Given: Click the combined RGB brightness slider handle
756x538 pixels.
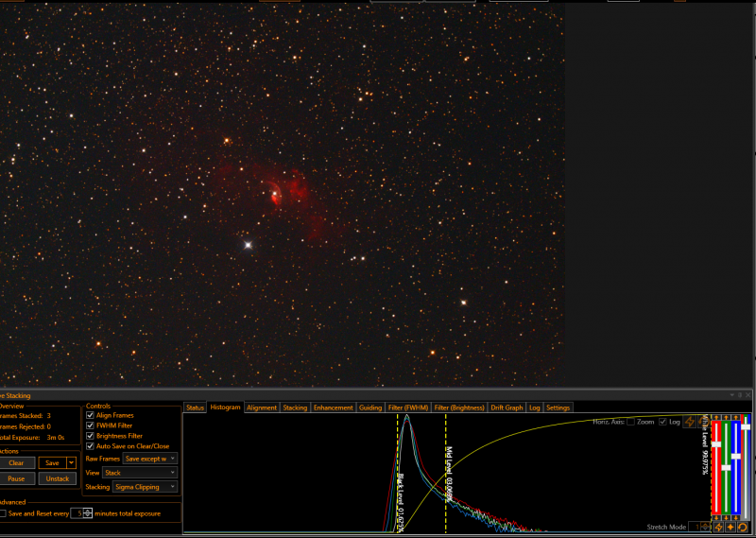Looking at the screenshot, I should tap(746, 427).
